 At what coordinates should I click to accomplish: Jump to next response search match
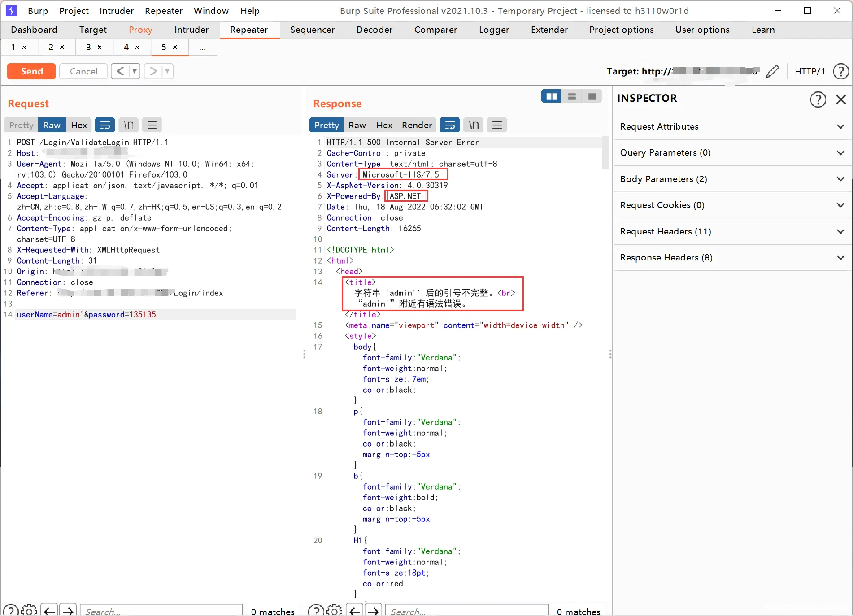point(374,611)
